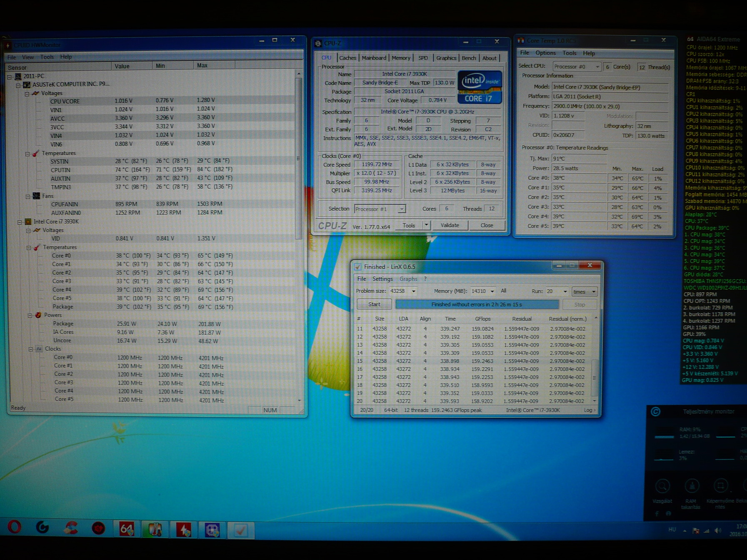The height and width of the screenshot is (560, 747).
Task: Click the Vizsgálat magnifier icon
Action: click(x=662, y=486)
